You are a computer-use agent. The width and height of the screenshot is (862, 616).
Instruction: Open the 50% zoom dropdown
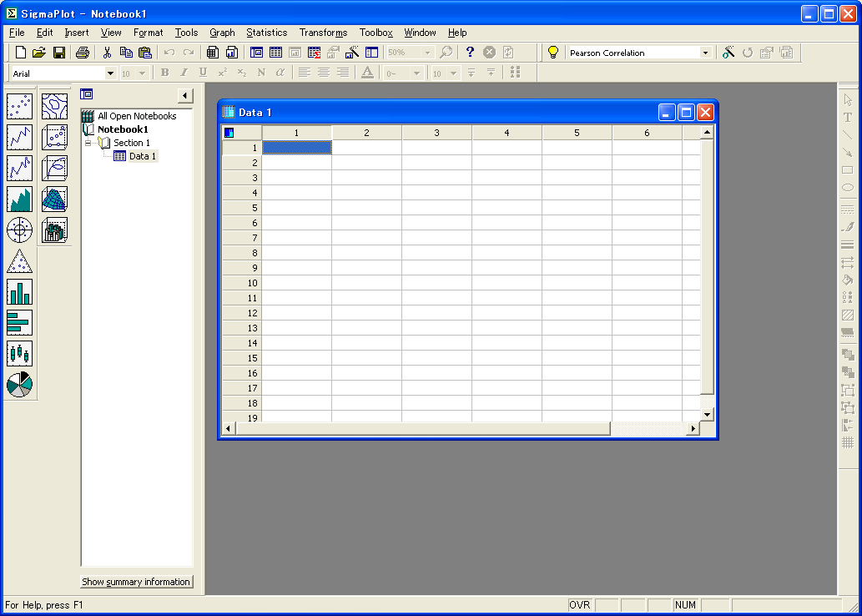pyautogui.click(x=428, y=53)
